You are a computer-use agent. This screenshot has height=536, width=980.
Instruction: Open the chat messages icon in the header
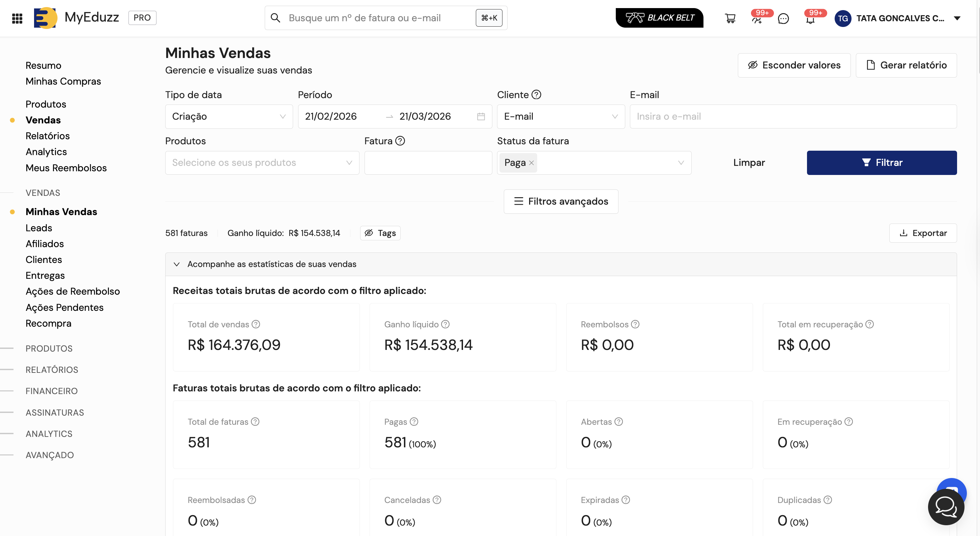pyautogui.click(x=784, y=19)
